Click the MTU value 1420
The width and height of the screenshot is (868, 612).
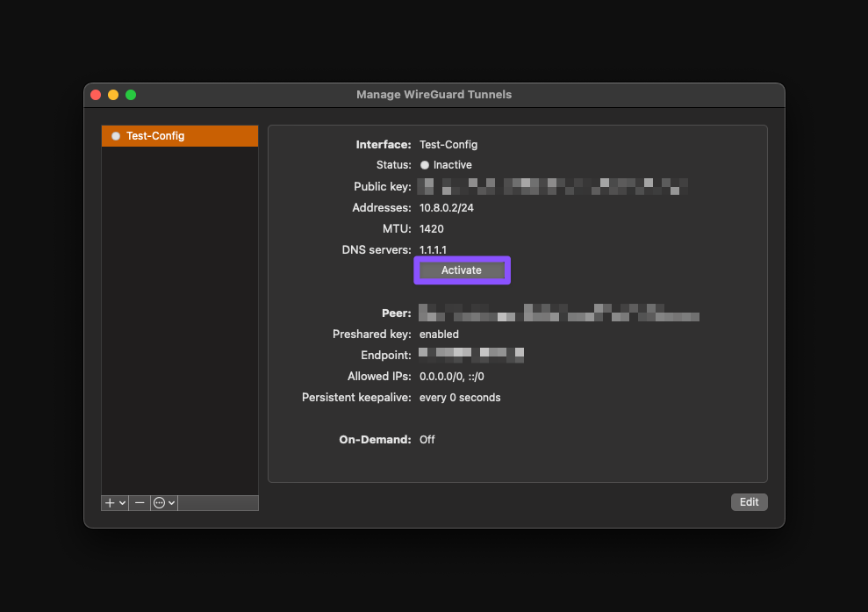[432, 229]
